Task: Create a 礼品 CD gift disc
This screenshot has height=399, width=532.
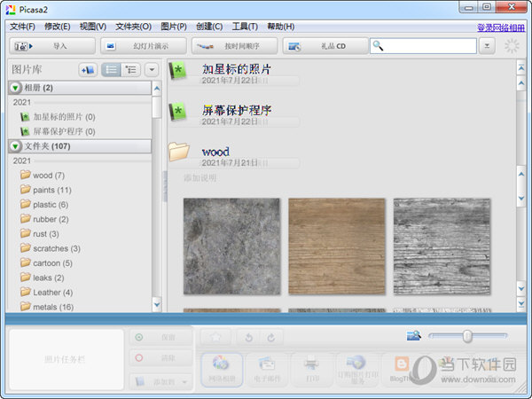Action: coord(324,45)
